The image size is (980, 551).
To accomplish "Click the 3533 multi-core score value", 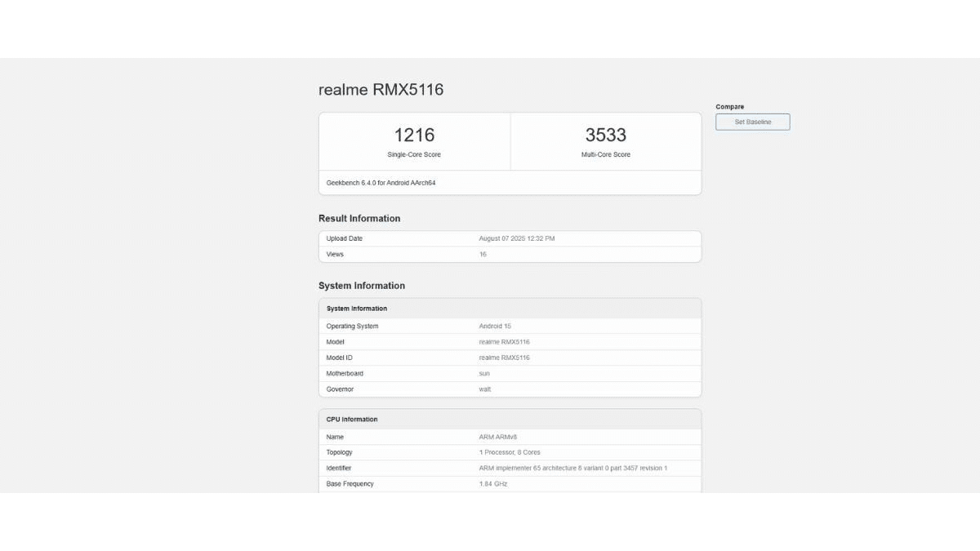I will click(x=606, y=136).
